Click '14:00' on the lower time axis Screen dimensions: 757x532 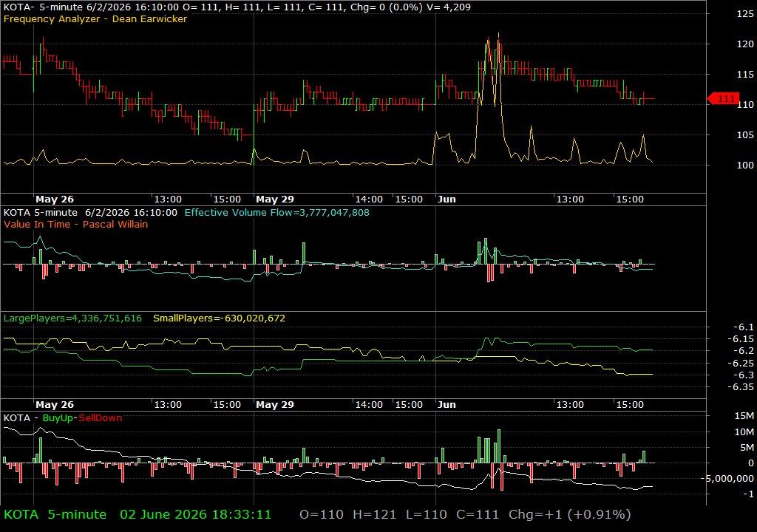[x=369, y=405]
